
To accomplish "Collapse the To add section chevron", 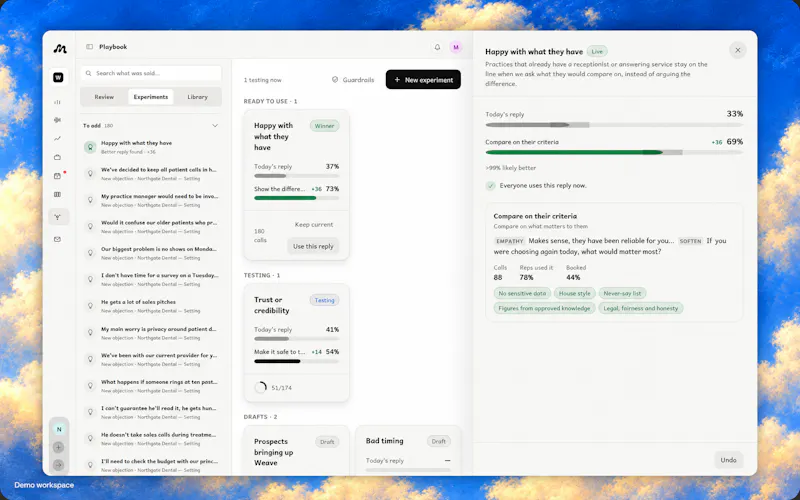I will (215, 126).
